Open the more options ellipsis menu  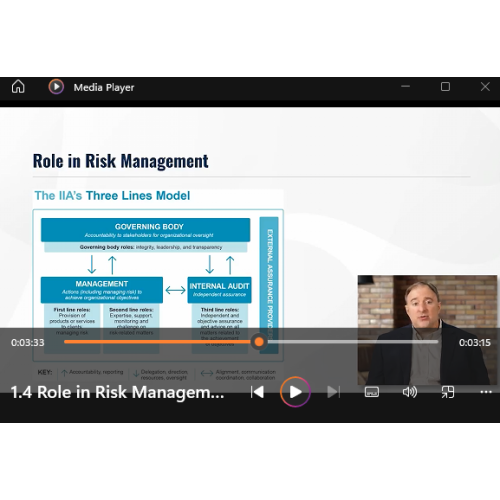(x=486, y=392)
